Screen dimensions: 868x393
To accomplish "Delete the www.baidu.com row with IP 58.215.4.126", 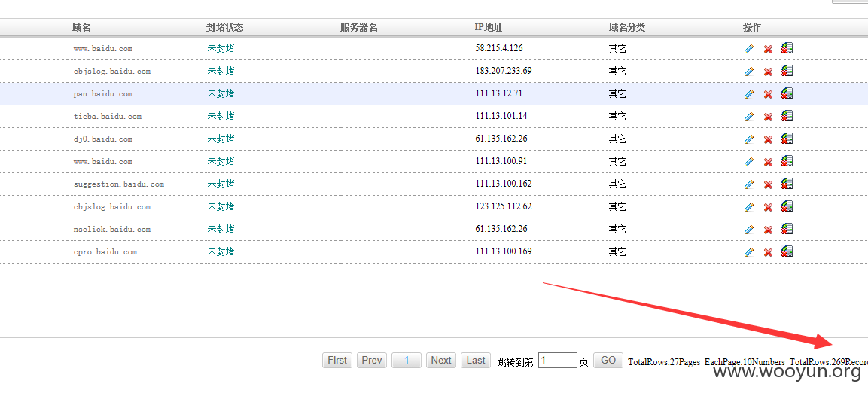I will pos(768,49).
